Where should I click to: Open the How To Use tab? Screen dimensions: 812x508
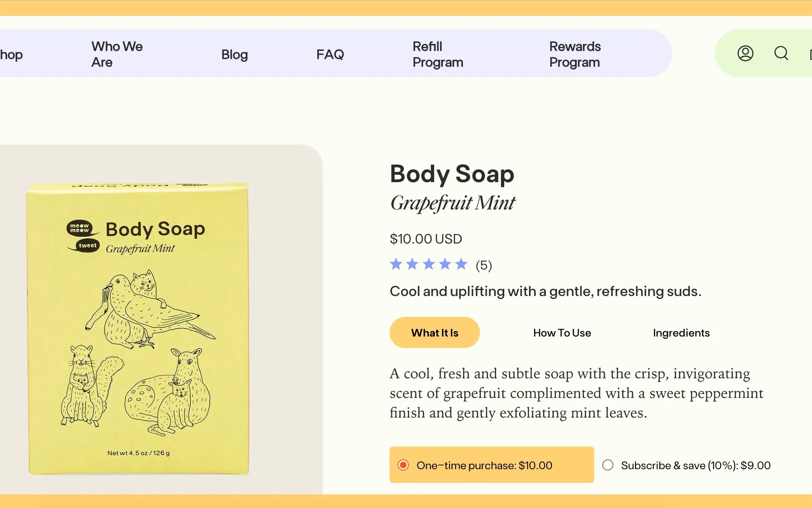click(562, 333)
